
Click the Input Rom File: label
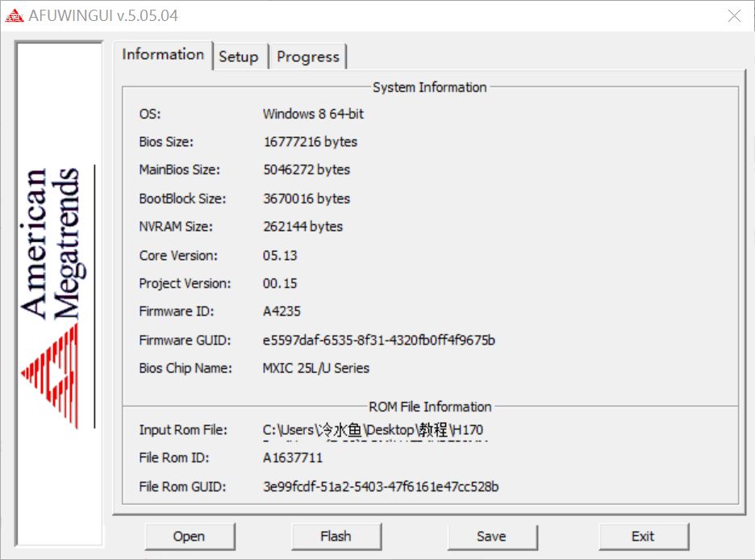183,430
